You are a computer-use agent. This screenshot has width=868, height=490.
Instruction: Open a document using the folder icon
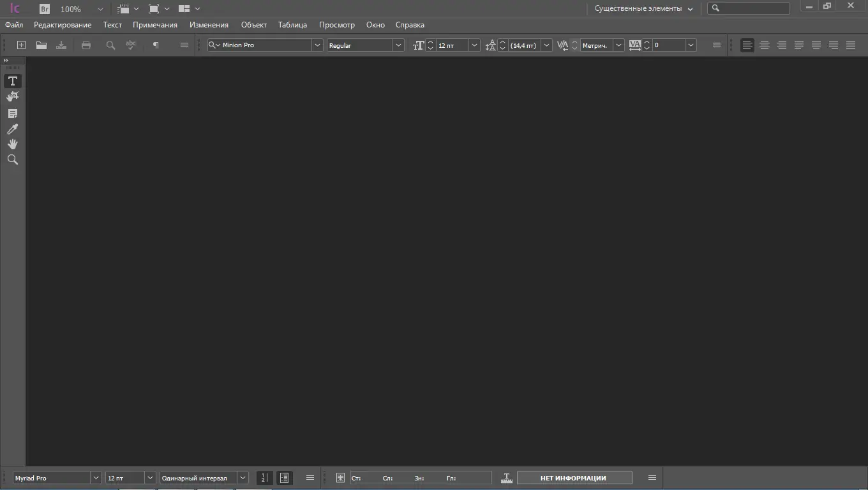(x=41, y=45)
